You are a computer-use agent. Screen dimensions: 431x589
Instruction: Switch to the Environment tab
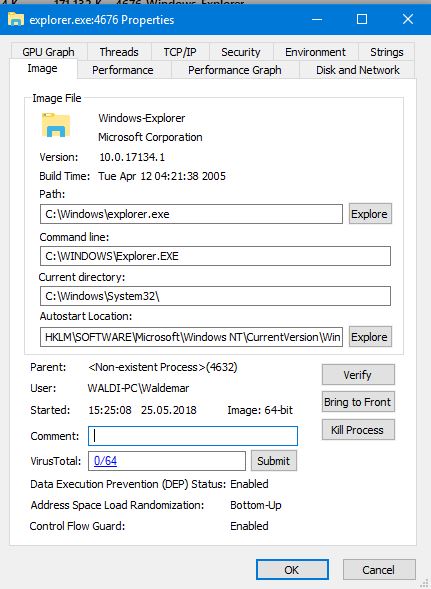point(316,52)
